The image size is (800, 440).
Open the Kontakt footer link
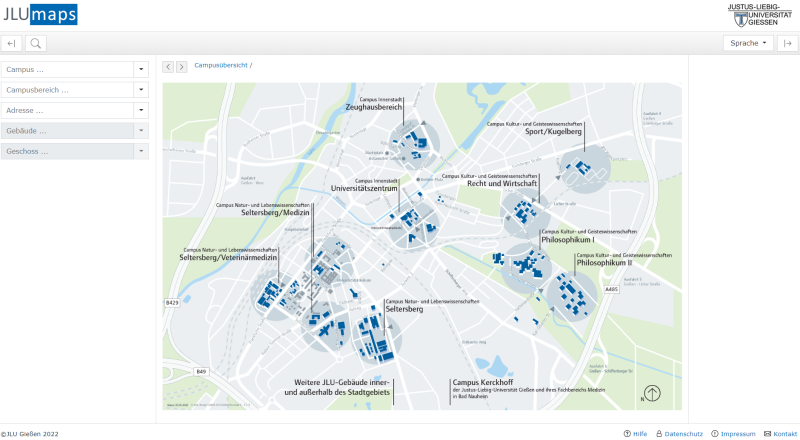[x=781, y=434]
